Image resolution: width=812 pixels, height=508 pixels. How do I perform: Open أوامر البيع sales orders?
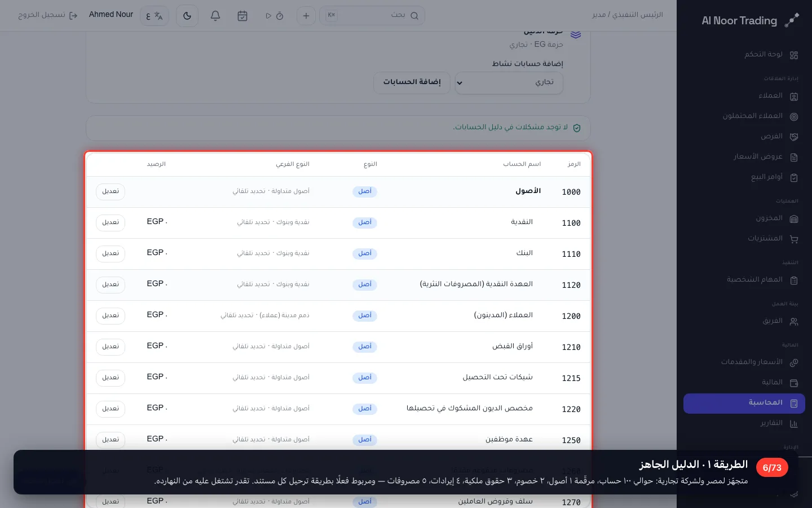click(x=744, y=177)
